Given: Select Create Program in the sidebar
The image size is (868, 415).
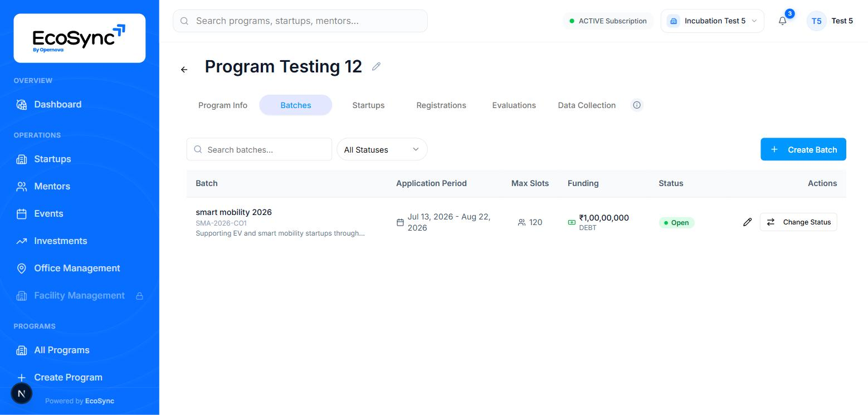Looking at the screenshot, I should (x=68, y=377).
